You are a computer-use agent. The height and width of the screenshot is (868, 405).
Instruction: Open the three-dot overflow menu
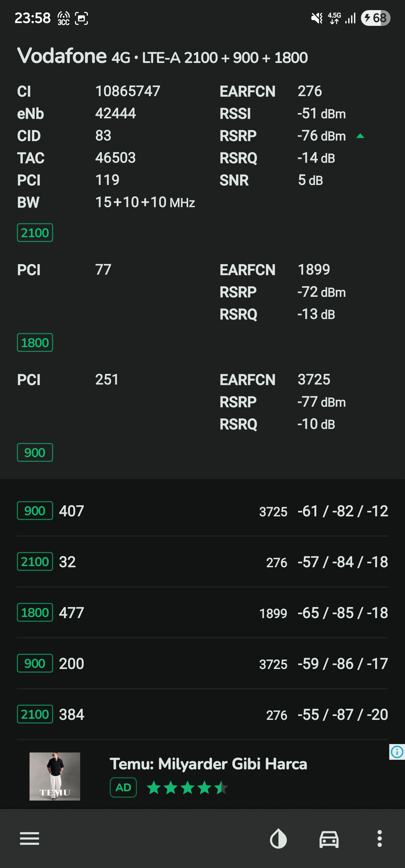(x=379, y=838)
